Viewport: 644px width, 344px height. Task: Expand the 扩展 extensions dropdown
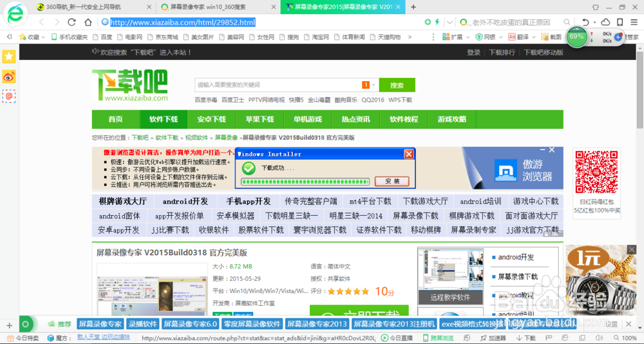click(x=468, y=37)
